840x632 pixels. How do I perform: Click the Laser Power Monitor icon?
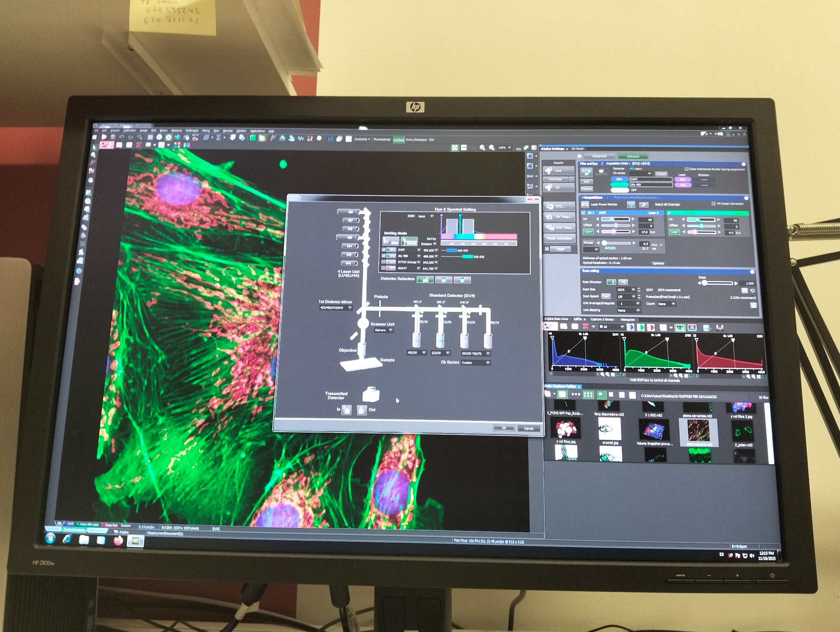coord(585,204)
